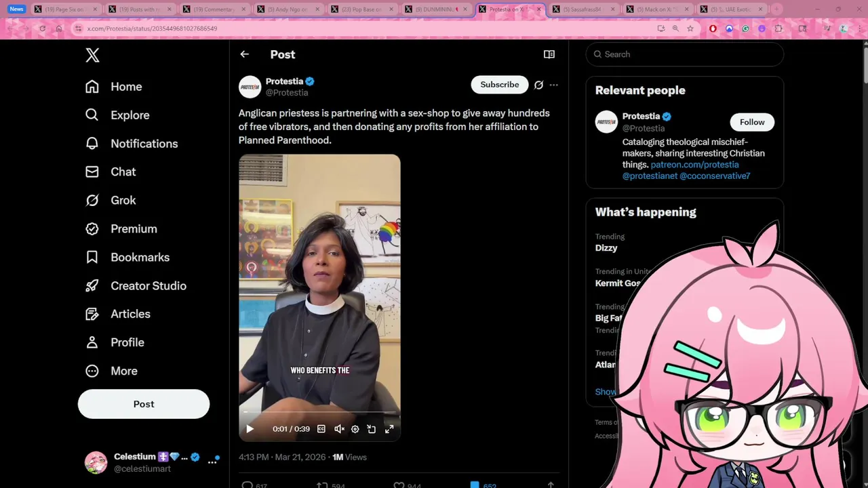The image size is (868, 488).
Task: Click the post timestamp 4:13 PM Mar 21, 2026
Action: click(282, 457)
